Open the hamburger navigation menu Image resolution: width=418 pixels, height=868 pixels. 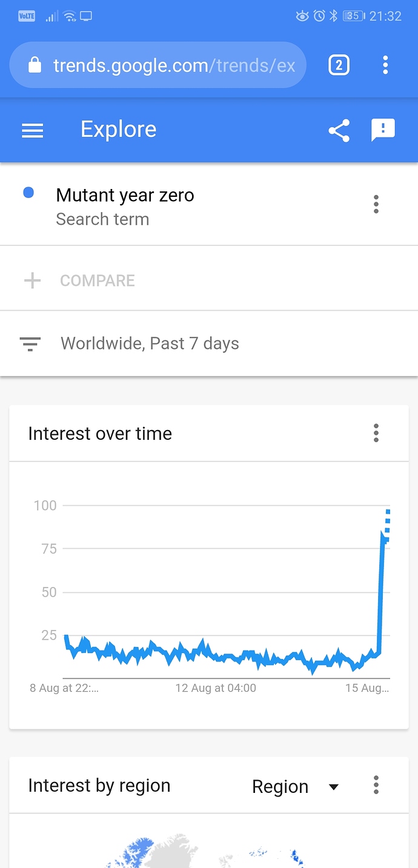click(33, 130)
